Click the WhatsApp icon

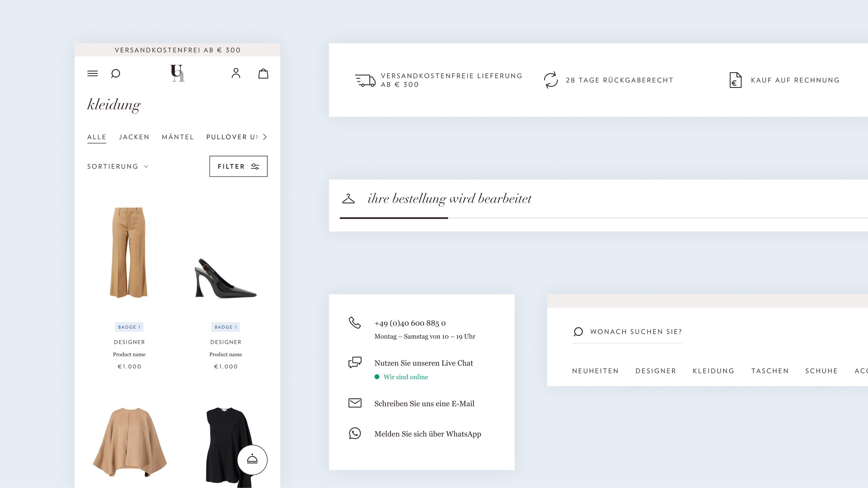(355, 433)
